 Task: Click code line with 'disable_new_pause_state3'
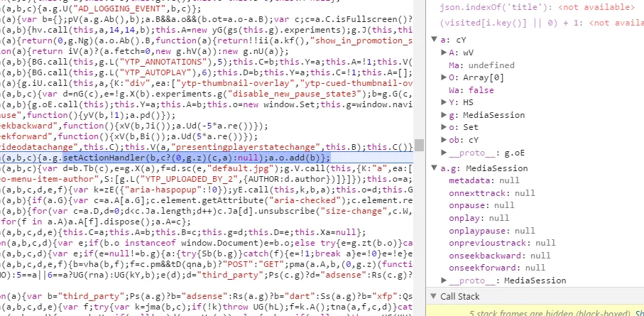(x=207, y=94)
